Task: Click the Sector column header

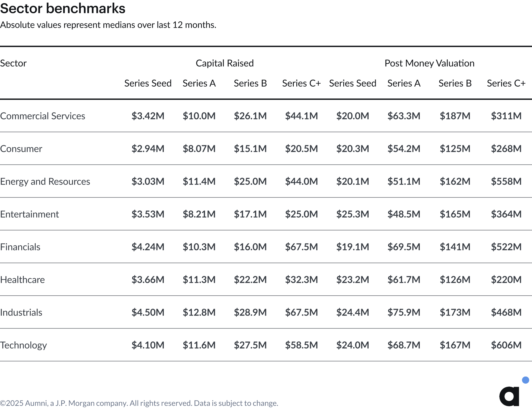Action: (13, 63)
